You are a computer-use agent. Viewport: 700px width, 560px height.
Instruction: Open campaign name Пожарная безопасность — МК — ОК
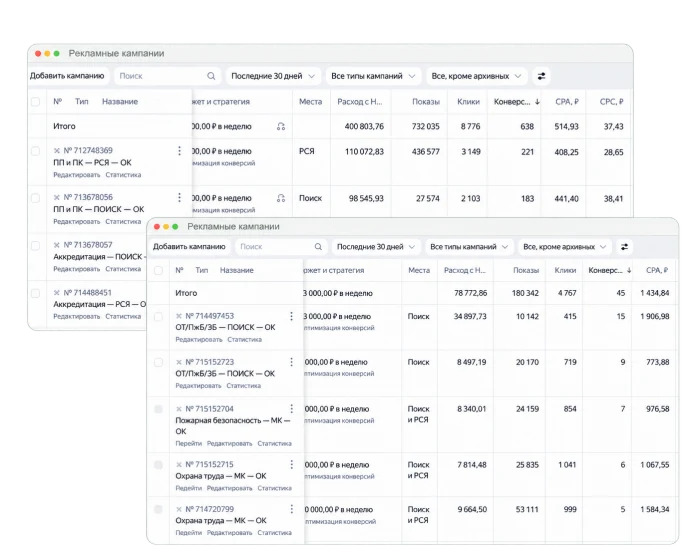233,426
